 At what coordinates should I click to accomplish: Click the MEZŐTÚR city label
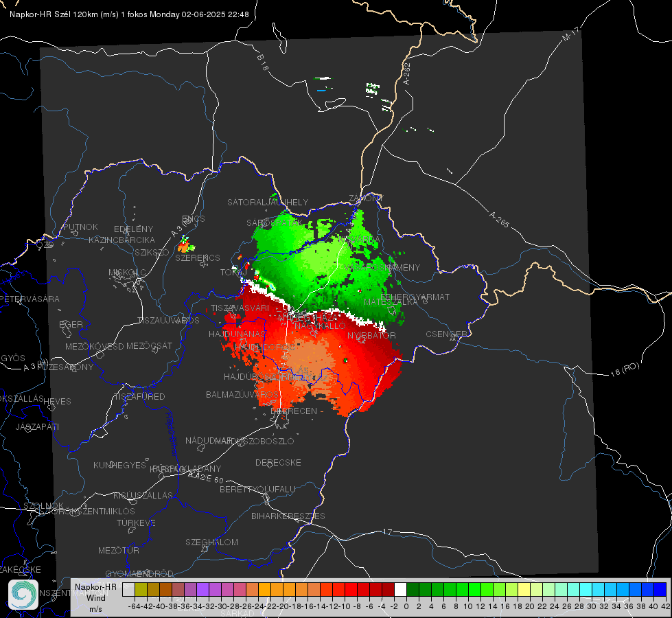[x=119, y=550]
